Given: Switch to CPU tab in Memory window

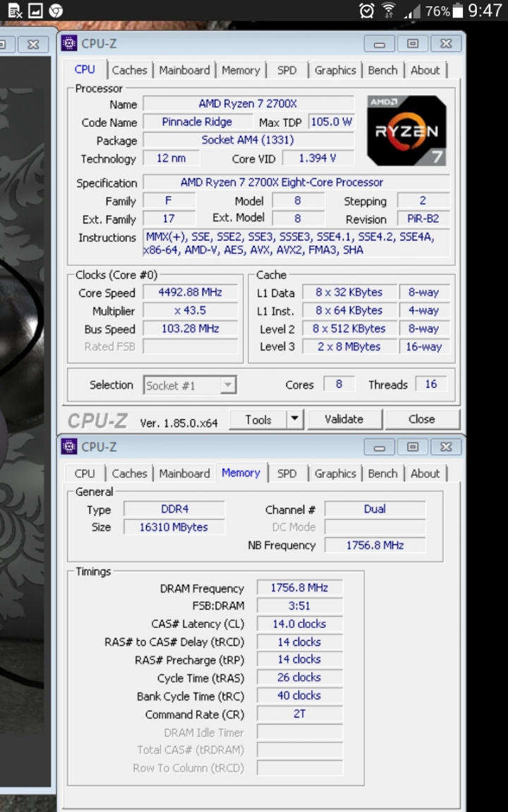Looking at the screenshot, I should [85, 474].
